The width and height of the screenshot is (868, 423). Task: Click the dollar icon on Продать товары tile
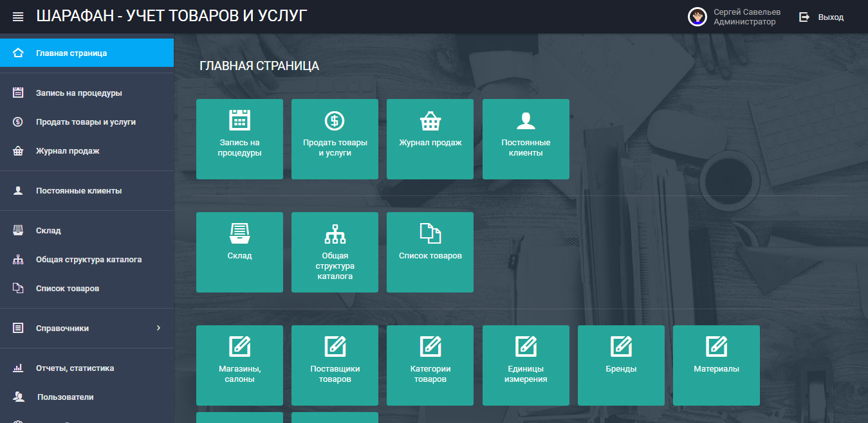click(335, 120)
